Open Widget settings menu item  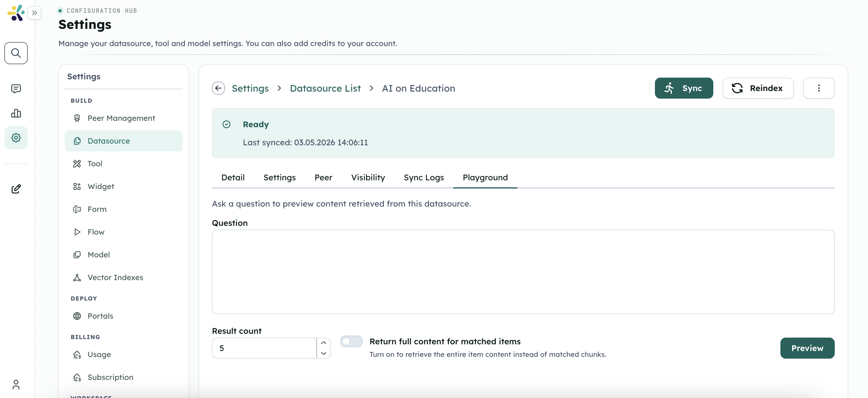coord(123,186)
